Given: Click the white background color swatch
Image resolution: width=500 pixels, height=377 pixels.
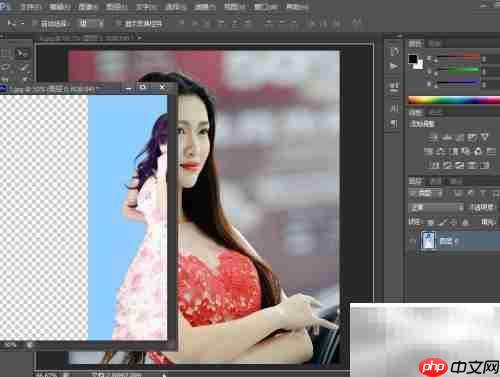Looking at the screenshot, I should pyautogui.click(x=419, y=64).
